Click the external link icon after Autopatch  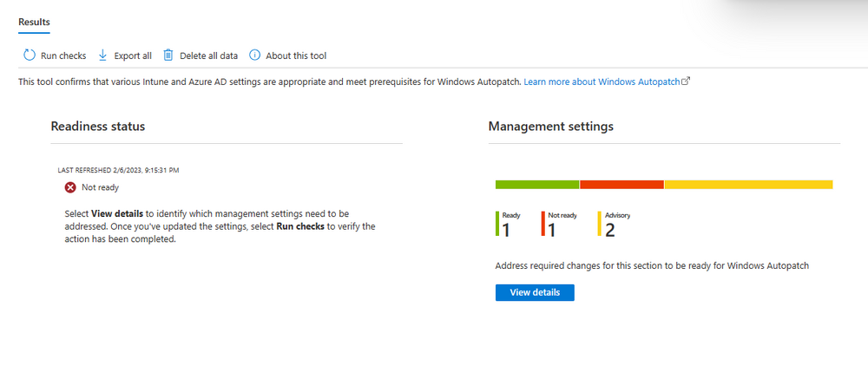686,82
